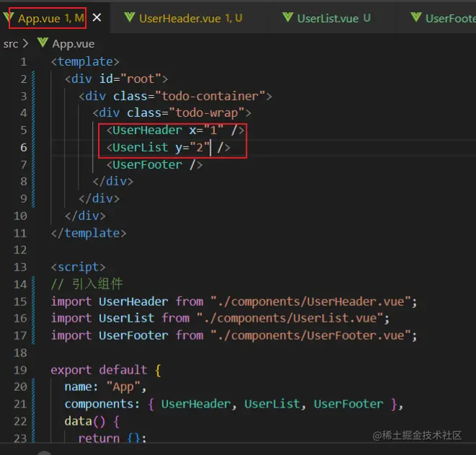This screenshot has height=455, width=476.
Task: Click the components: property line
Action: point(234,404)
